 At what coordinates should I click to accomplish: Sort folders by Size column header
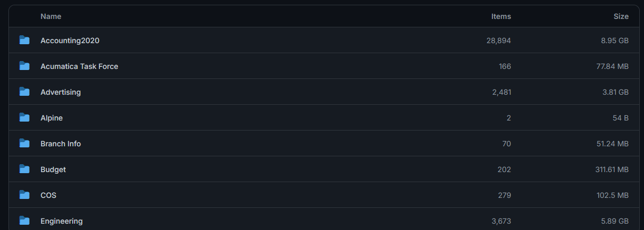click(621, 16)
